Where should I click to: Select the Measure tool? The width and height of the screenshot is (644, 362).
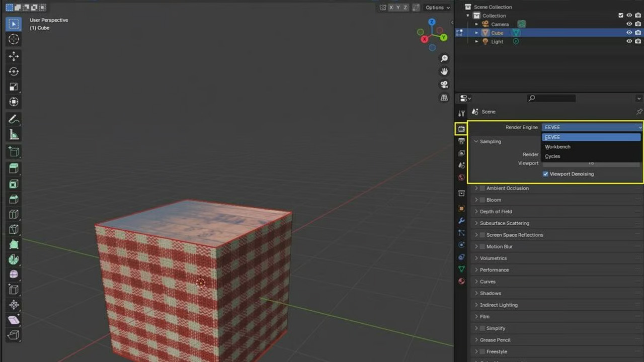point(14,135)
